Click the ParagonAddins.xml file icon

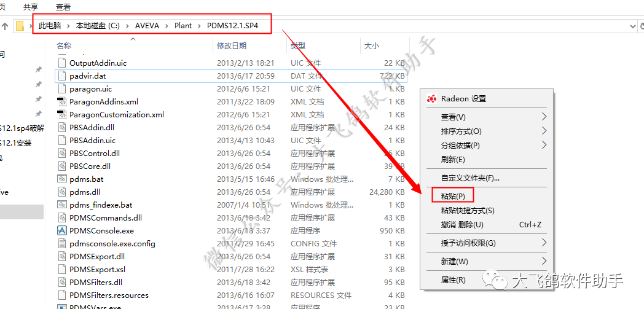click(x=61, y=101)
